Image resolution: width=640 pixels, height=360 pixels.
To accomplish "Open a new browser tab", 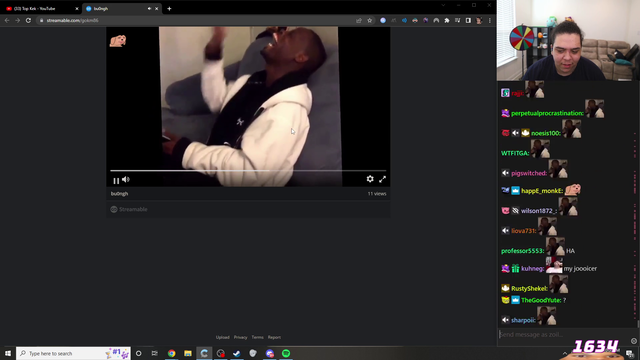I will pyautogui.click(x=169, y=9).
